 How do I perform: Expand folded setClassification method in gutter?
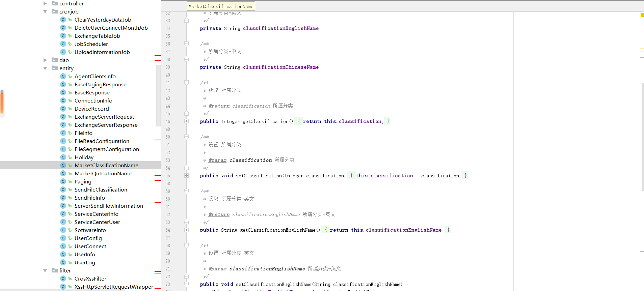pos(186,175)
